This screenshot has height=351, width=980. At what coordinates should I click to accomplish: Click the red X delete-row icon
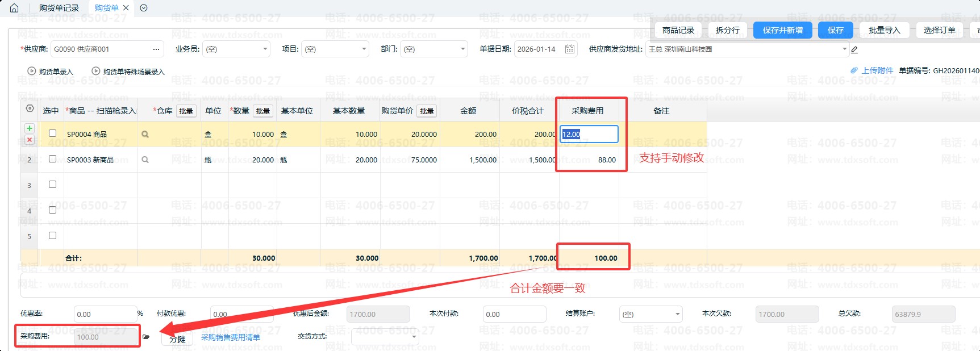tap(30, 140)
